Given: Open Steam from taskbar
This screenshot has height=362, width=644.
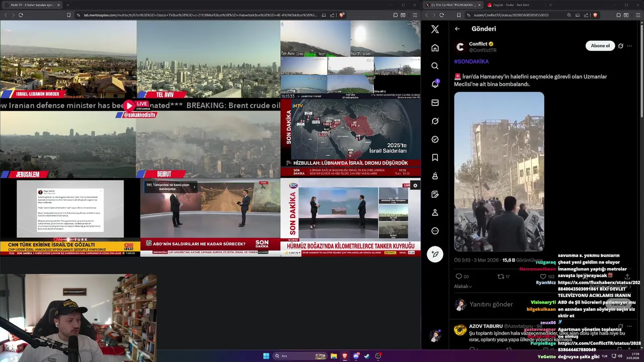Looking at the screenshot, I should coord(367,356).
